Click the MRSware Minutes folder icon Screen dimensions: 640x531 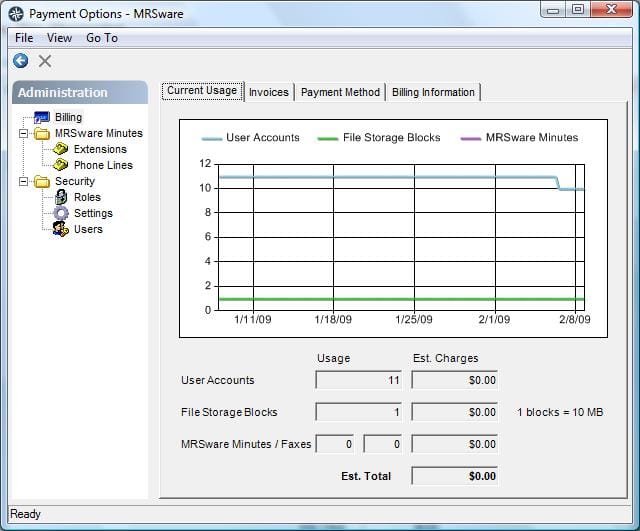tap(42, 133)
